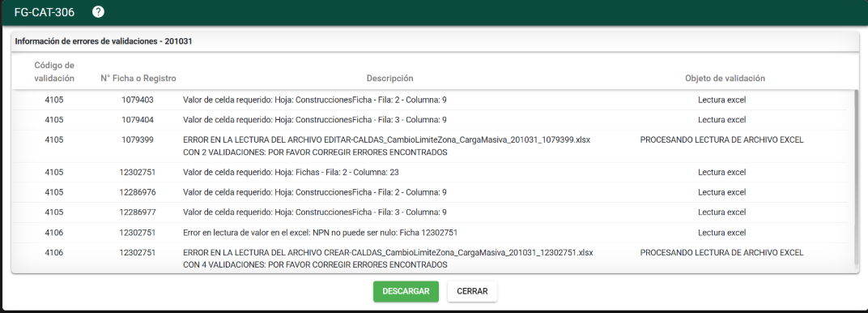Viewport: 868px width, 313px height.
Task: Select the Fichas Fila 2 Columna 23 row
Action: click(430, 172)
